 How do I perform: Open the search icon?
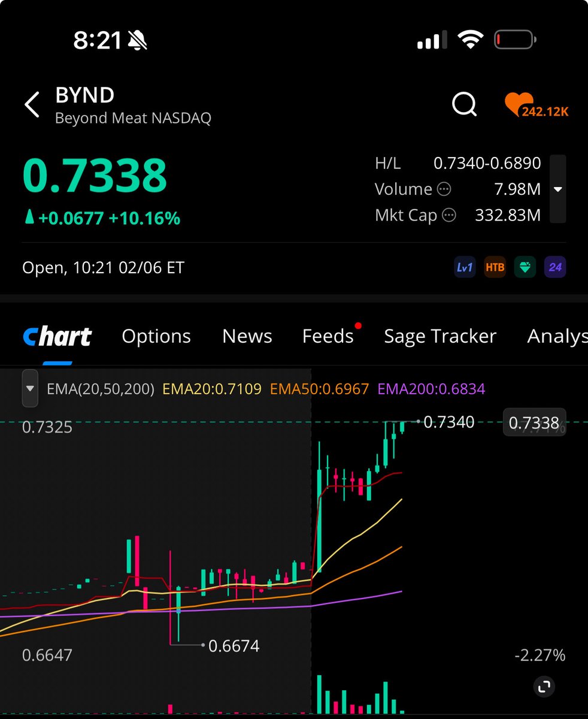[x=464, y=105]
